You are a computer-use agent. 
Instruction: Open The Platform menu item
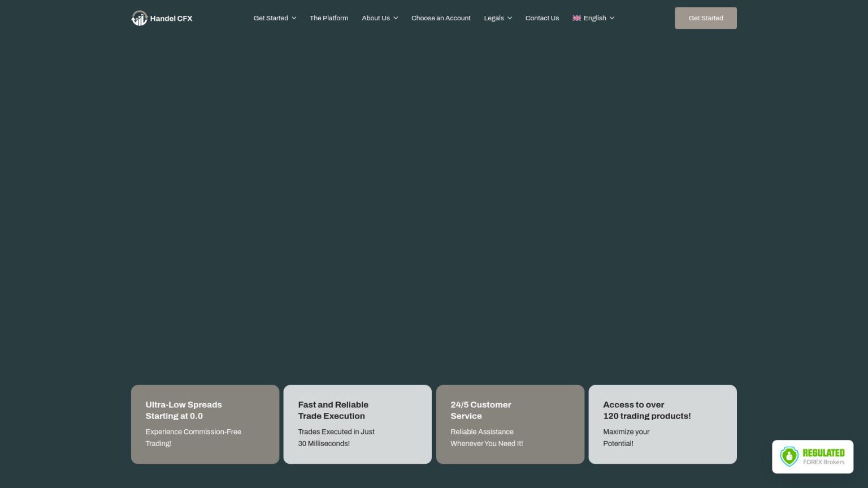pyautogui.click(x=329, y=18)
